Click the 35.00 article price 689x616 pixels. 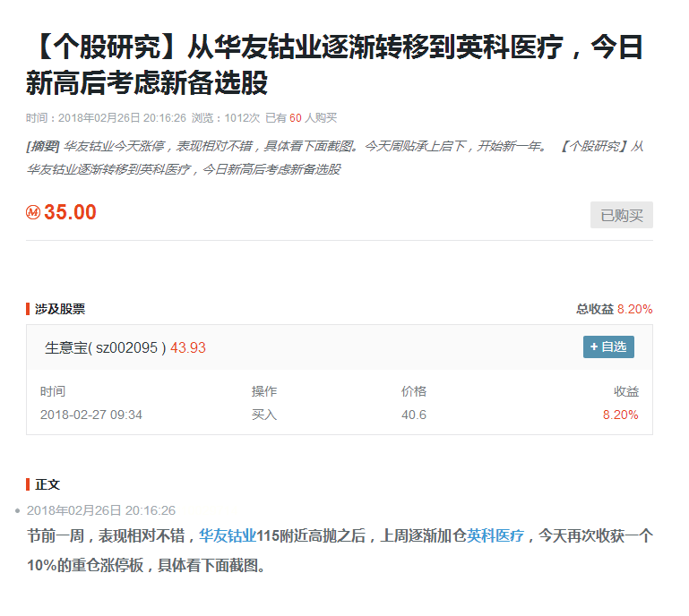tap(70, 213)
